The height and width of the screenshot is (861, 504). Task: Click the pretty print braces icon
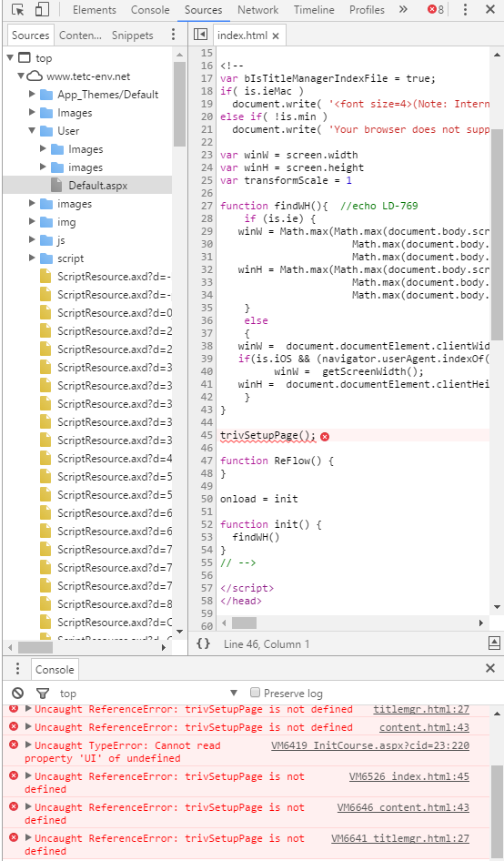203,643
